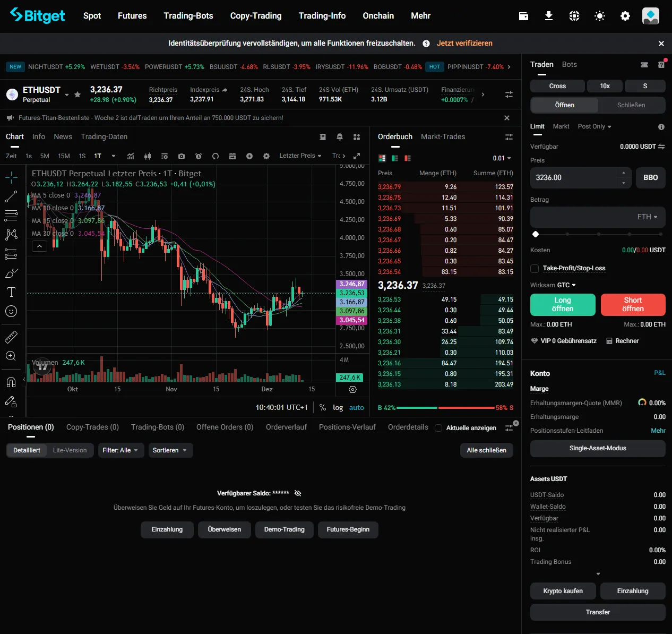This screenshot has width=672, height=634.
Task: Open the chart timeframe dropdown arrow
Action: (x=114, y=156)
